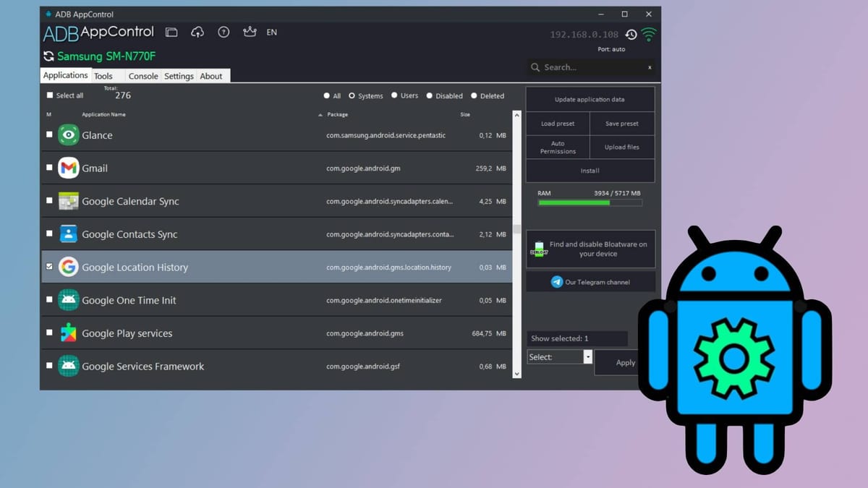Change language via EN label
Screen dimensions: 868x488
(x=272, y=33)
